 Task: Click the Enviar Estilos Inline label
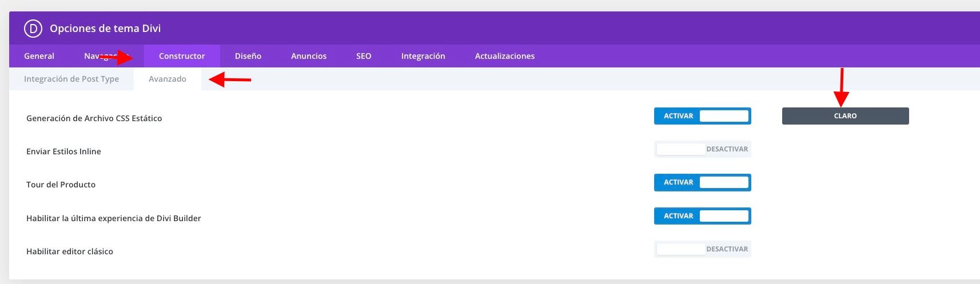[63, 151]
